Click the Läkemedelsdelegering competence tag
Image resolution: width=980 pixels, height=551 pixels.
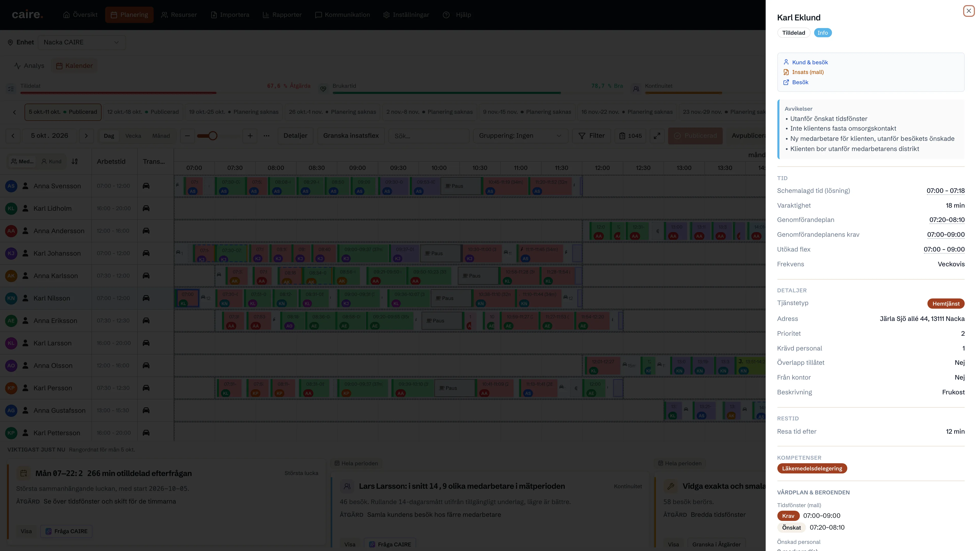(x=812, y=469)
